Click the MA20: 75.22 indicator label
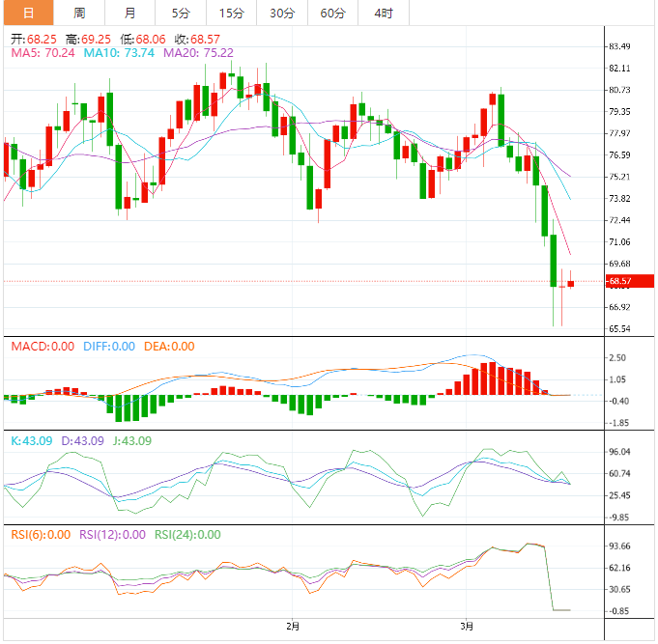Image resolution: width=658 pixels, height=644 pixels. [x=198, y=53]
